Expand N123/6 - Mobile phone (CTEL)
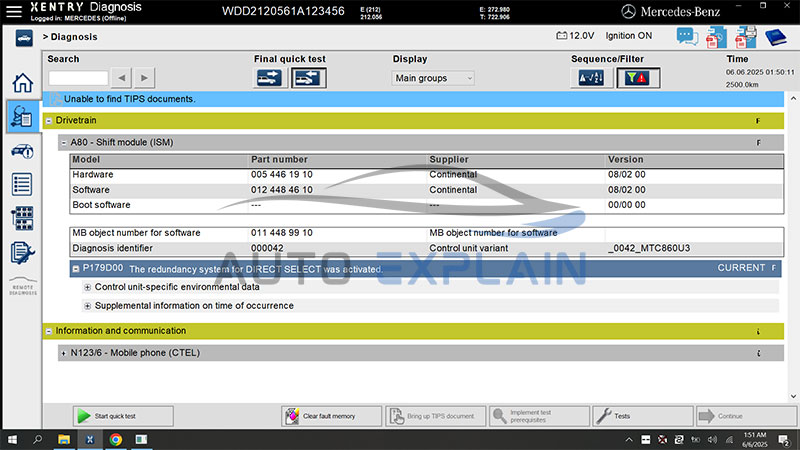The image size is (800, 450). click(64, 353)
